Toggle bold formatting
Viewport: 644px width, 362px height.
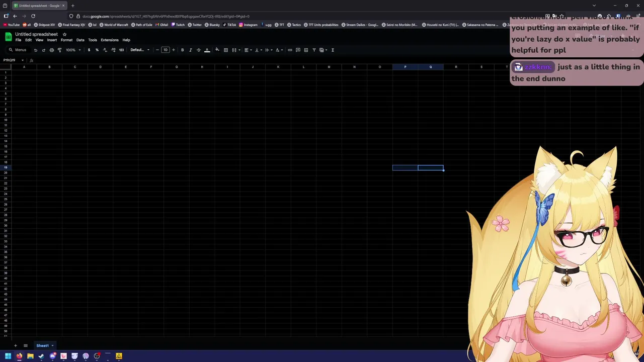point(182,50)
